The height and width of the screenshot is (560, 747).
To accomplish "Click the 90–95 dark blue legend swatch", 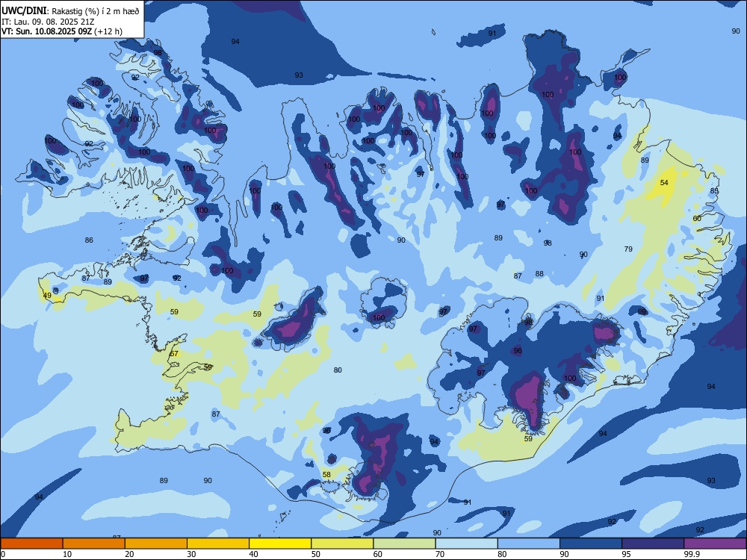I will (x=591, y=544).
